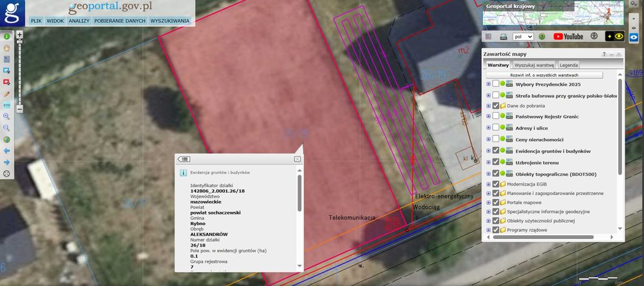Switch to the Legenda tab
This screenshot has height=286, width=644.
(569, 65)
